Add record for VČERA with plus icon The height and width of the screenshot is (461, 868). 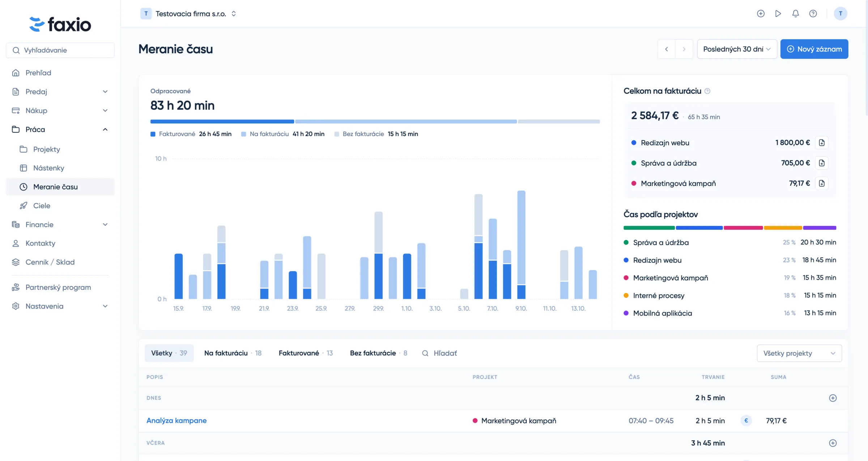pyautogui.click(x=833, y=443)
